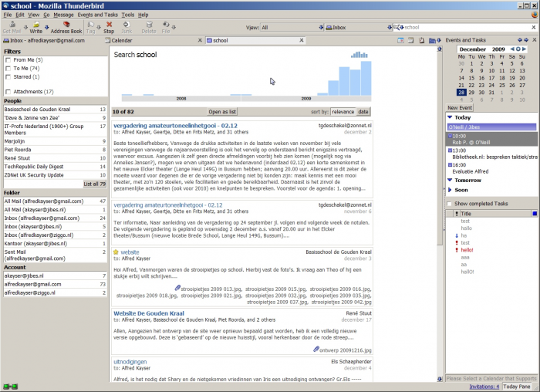Image resolution: width=540 pixels, height=392 pixels.
Task: Filter by Basisschool de Gouden Kraal
Action: (x=55, y=110)
